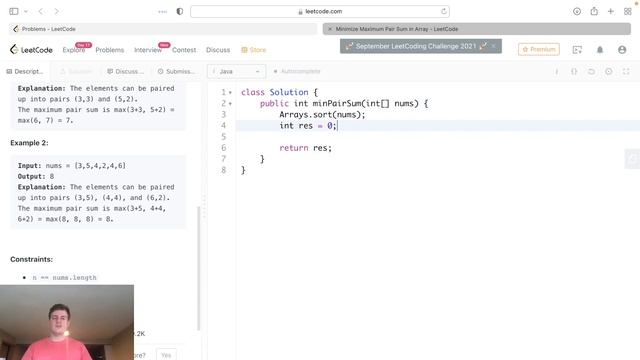Go to Problems in the navigation bar
The image size is (640, 360).
(x=109, y=50)
